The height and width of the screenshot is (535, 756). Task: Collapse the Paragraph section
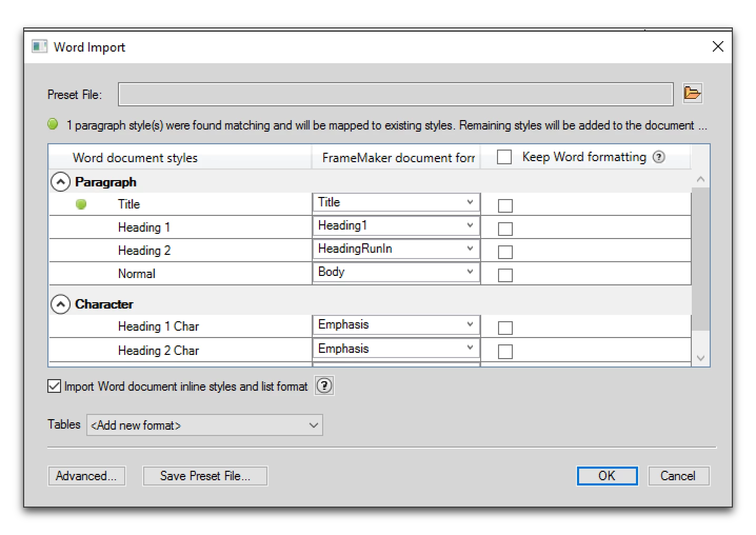61,182
